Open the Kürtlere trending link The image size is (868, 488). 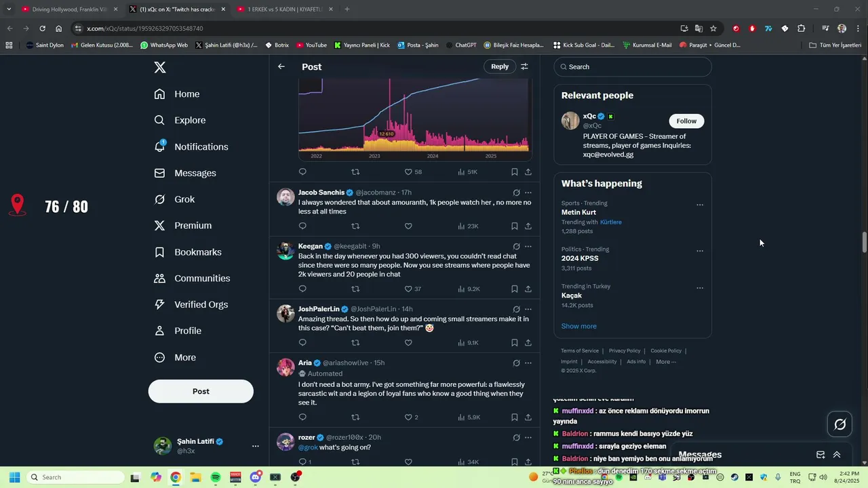[x=611, y=222]
